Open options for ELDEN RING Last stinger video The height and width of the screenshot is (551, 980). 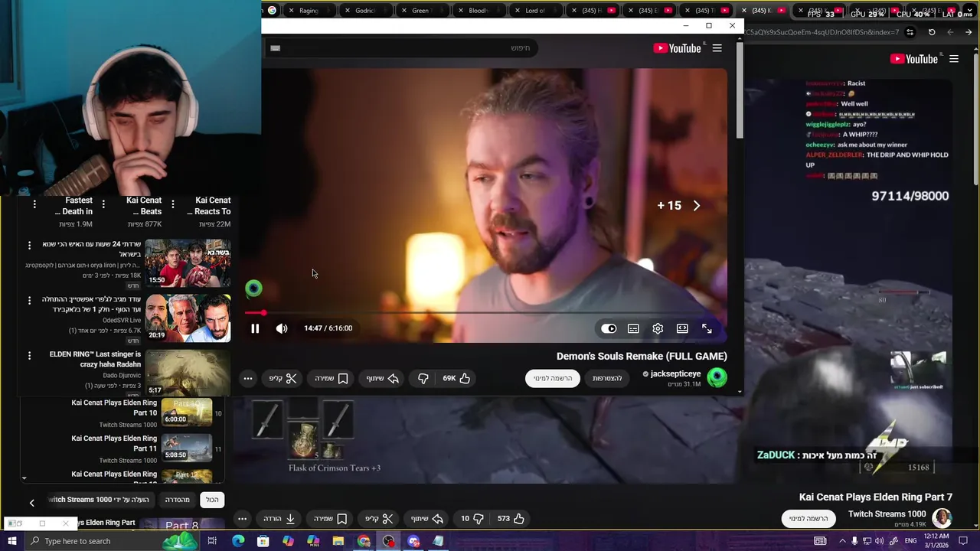coord(29,355)
